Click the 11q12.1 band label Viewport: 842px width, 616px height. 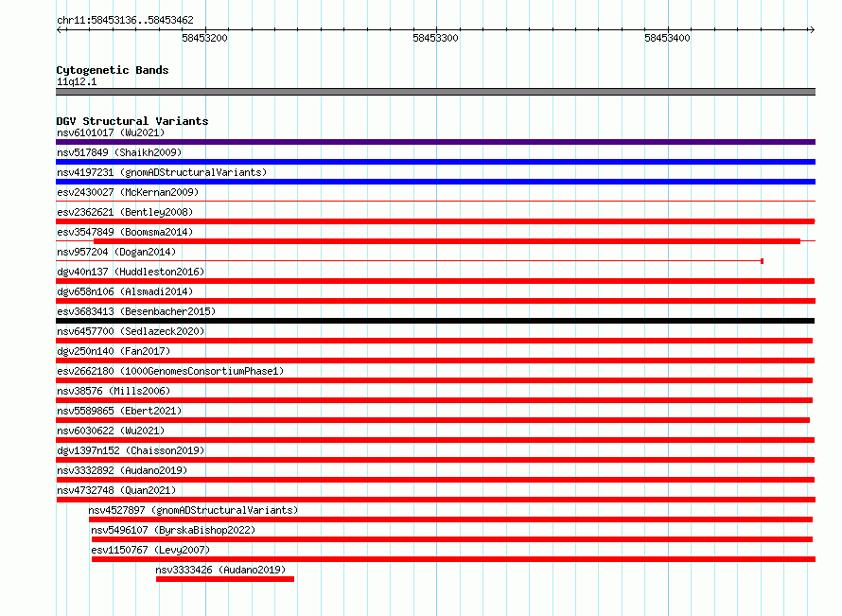click(77, 81)
